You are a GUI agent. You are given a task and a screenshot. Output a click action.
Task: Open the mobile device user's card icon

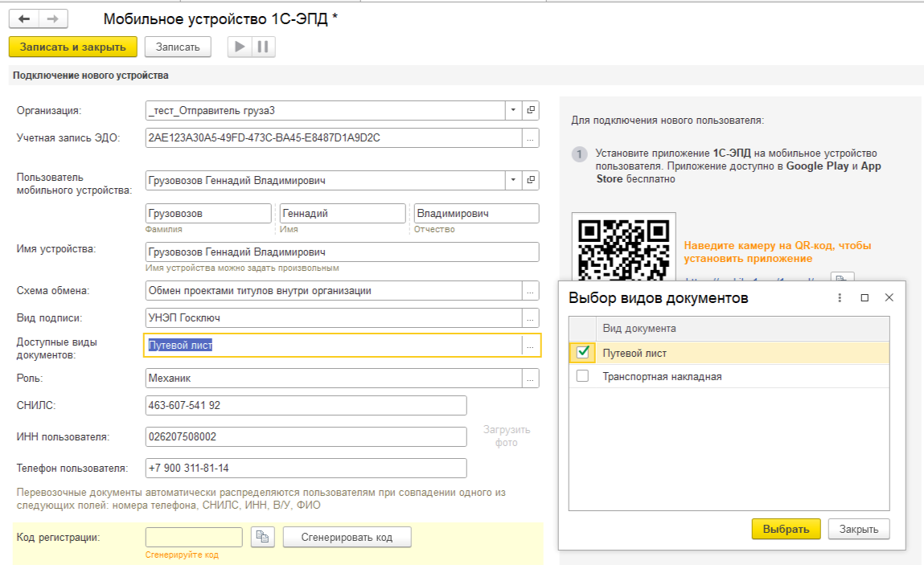[531, 181]
